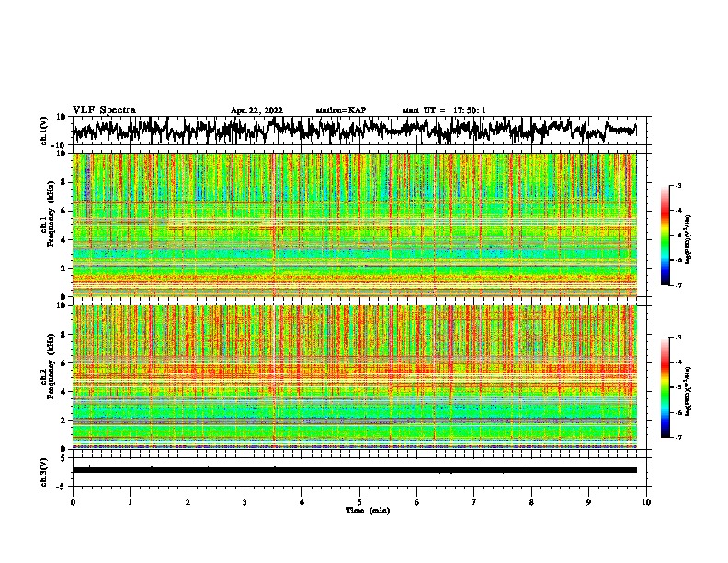728x563 pixels.
Task: Click the "4" kHz tick on ch.1 spectrogram
Action: (x=63, y=240)
